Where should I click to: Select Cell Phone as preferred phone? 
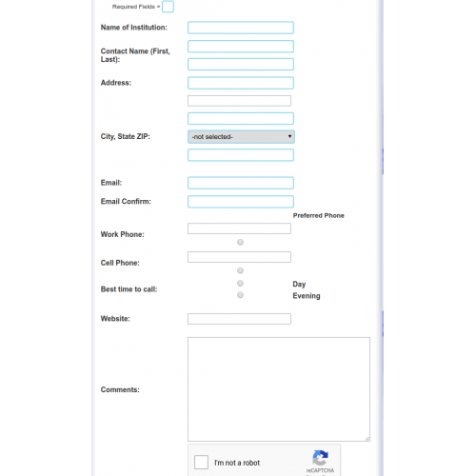(x=240, y=270)
